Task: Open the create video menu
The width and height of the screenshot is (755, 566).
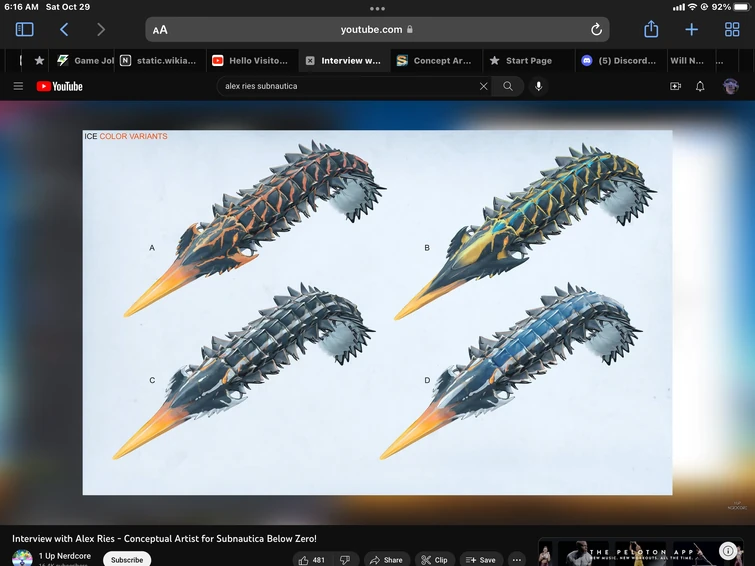Action: tap(675, 86)
